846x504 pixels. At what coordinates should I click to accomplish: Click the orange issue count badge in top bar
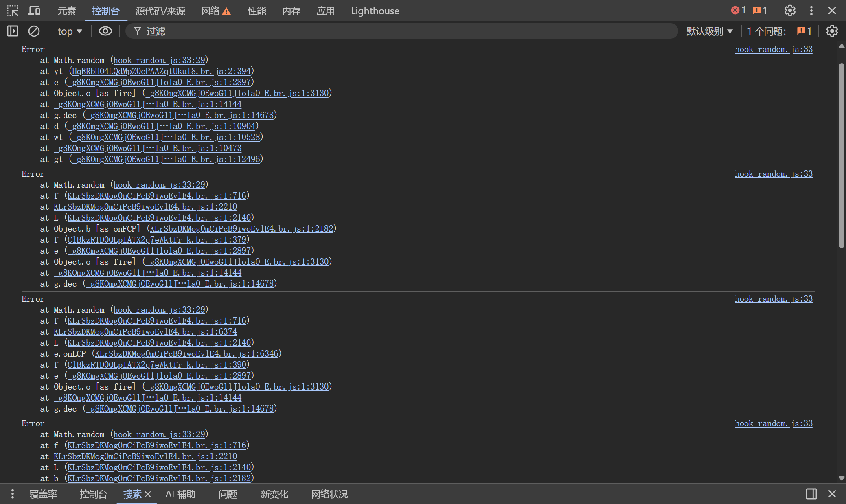click(760, 11)
